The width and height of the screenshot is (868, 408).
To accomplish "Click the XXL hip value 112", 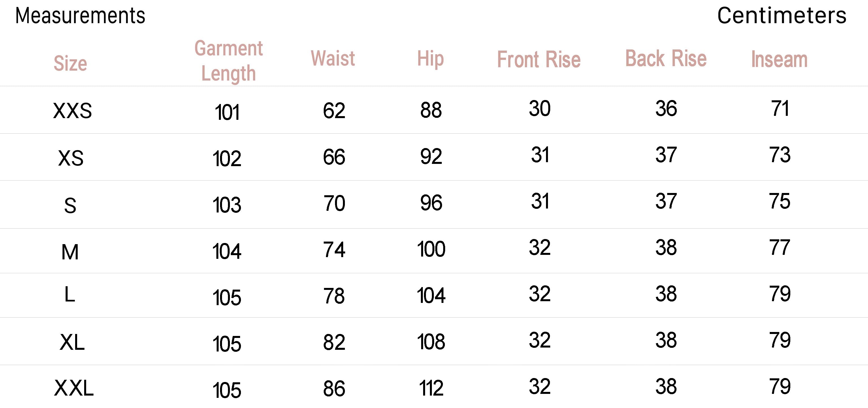I will click(431, 389).
